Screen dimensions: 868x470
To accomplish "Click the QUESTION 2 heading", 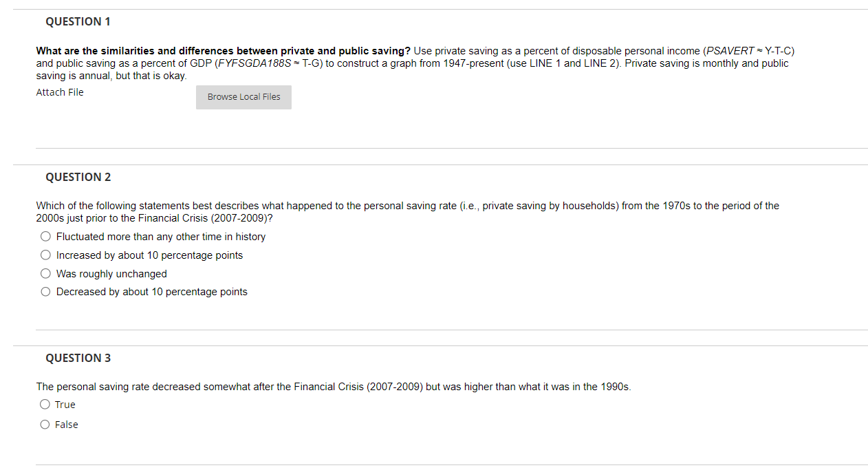I will [x=78, y=177].
